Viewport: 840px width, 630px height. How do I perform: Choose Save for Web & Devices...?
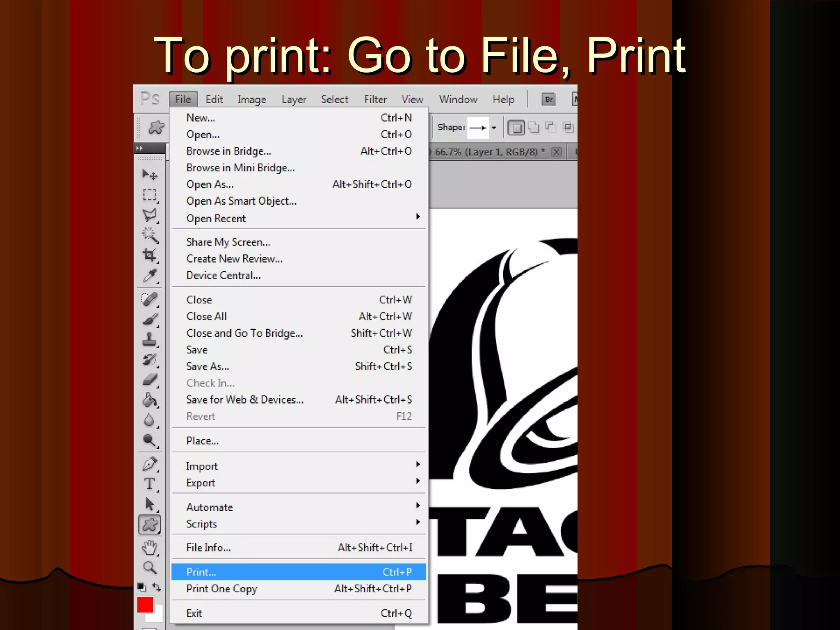(x=299, y=399)
